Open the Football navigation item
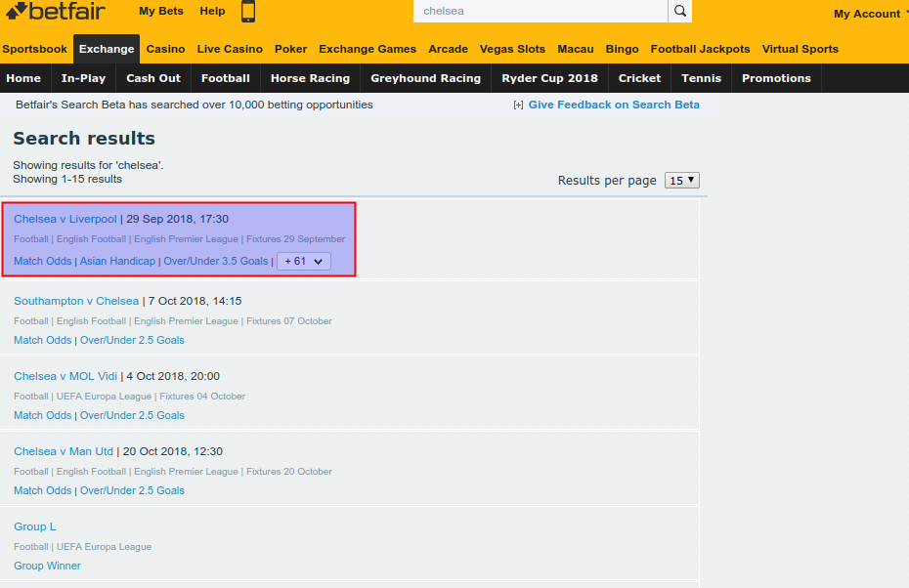 [x=226, y=78]
